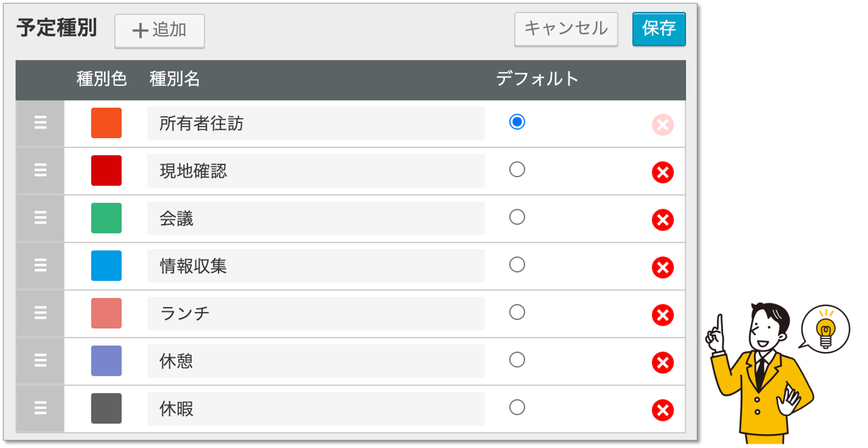Open the orange color swatch for 所有者往訪

click(106, 123)
